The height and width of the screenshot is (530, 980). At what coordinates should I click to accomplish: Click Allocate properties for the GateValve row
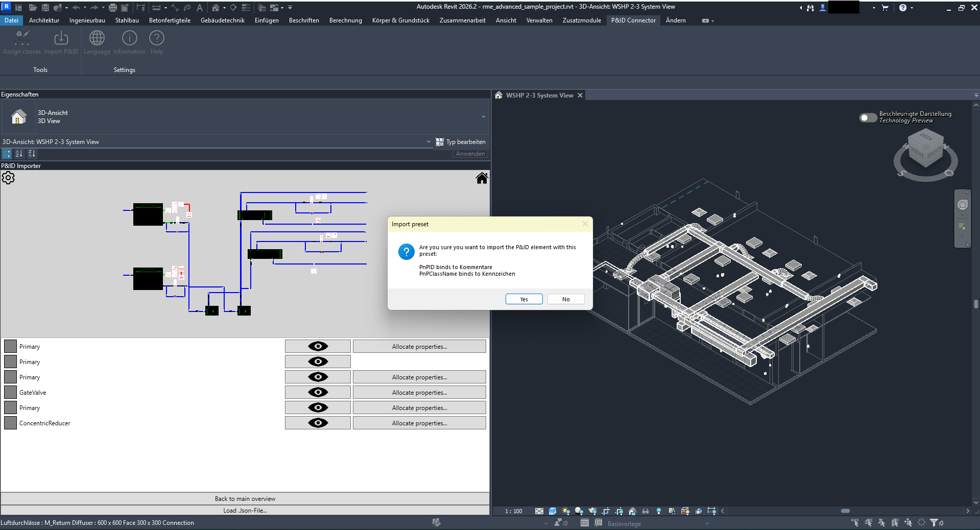(x=419, y=392)
